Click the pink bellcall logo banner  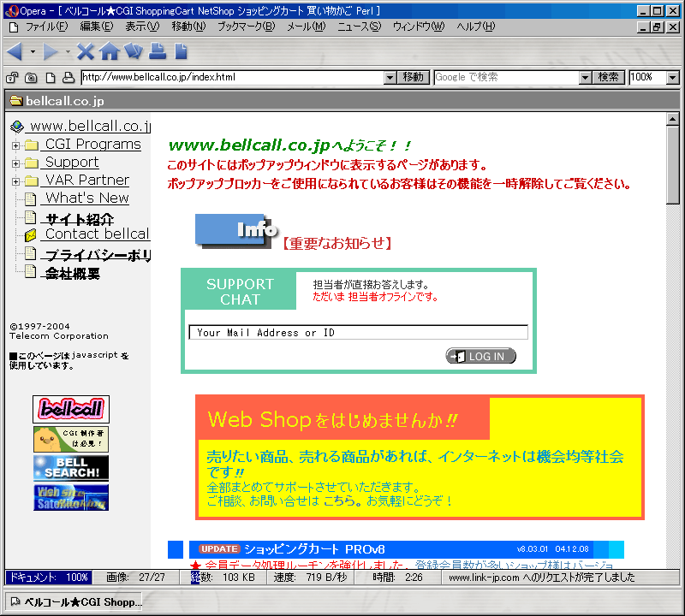[x=71, y=409]
